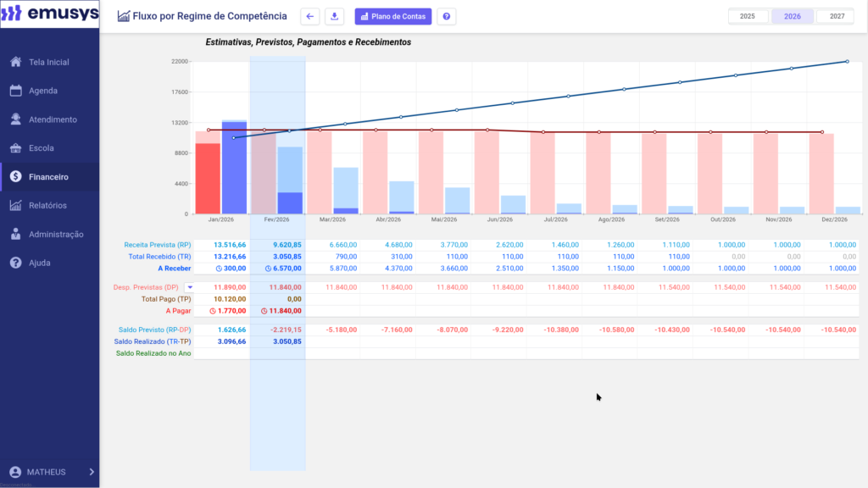Open the help question mark icon
The width and height of the screenshot is (868, 488).
tap(447, 16)
